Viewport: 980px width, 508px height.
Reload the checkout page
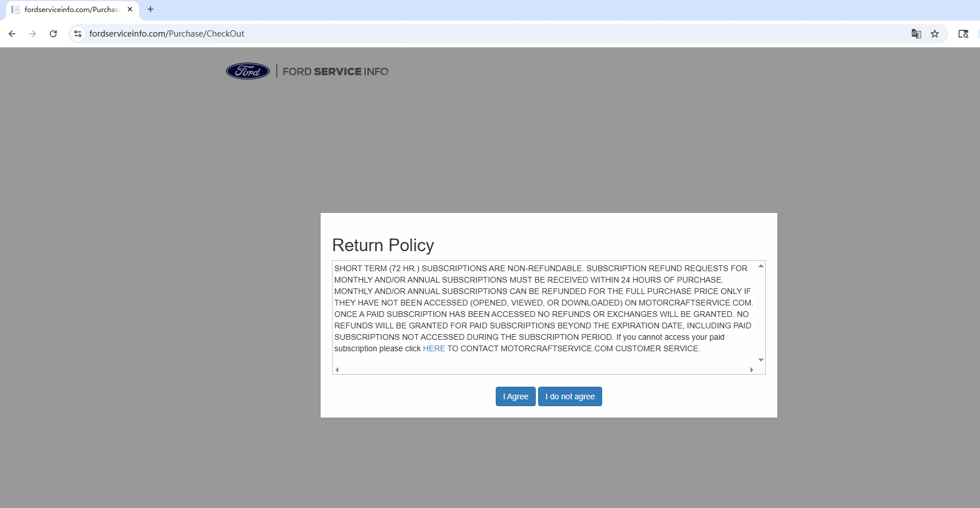[53, 34]
